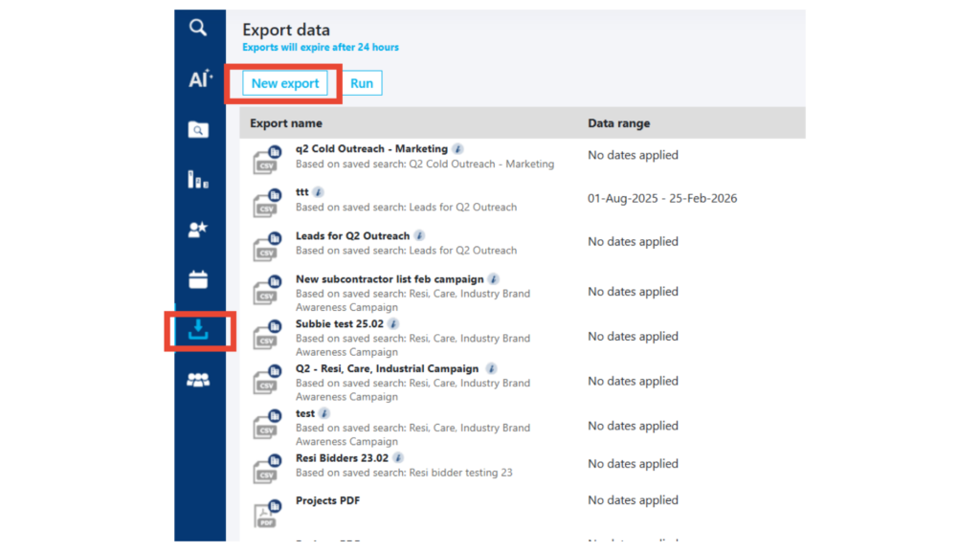Open the team users sidebar icon
The height and width of the screenshot is (551, 980).
pos(198,381)
